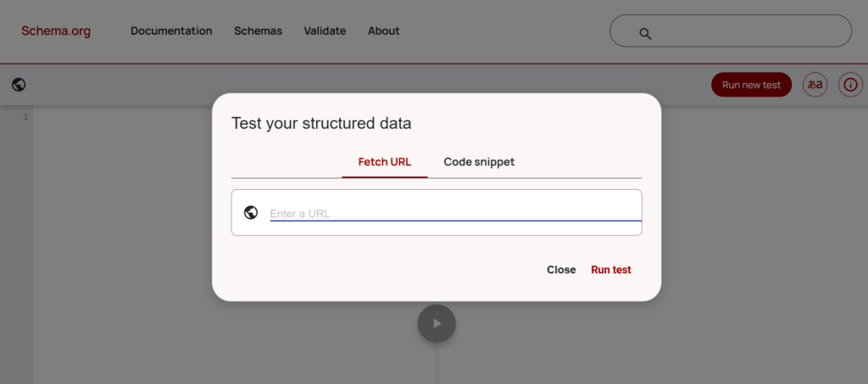The width and height of the screenshot is (868, 384).
Task: Open the About menu item
Action: click(x=384, y=31)
